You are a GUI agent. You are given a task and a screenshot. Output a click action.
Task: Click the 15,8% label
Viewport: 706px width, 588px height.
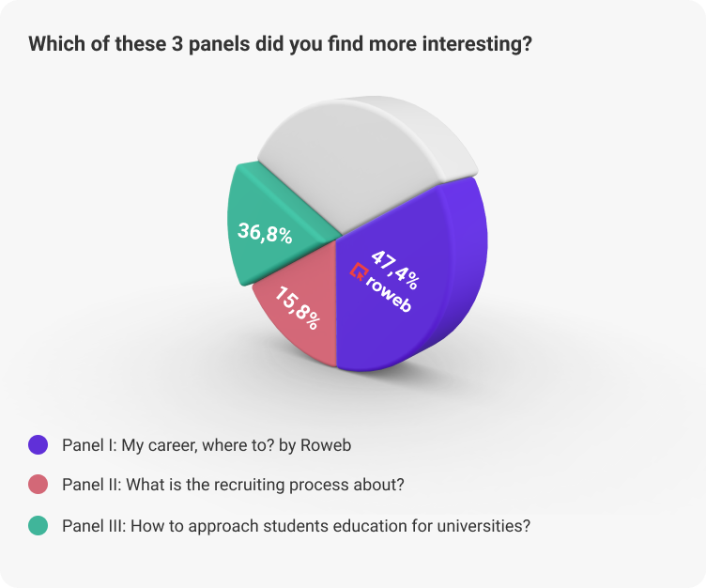[x=298, y=309]
